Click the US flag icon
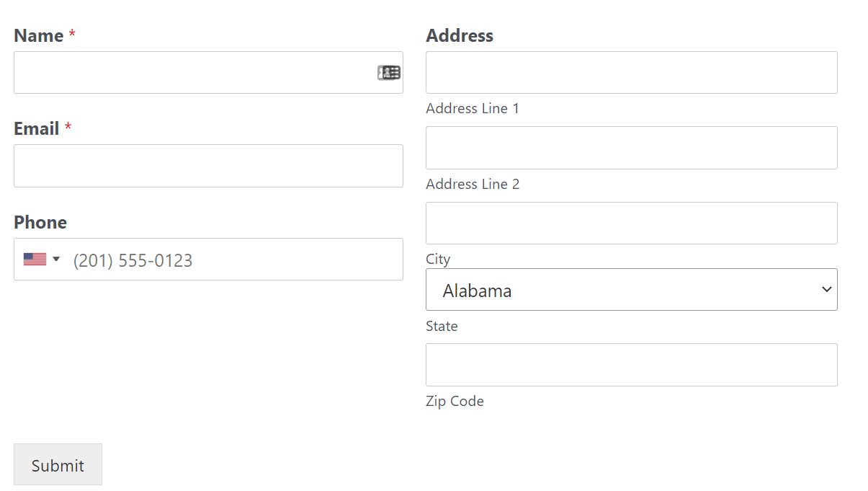868x491 pixels. (x=35, y=259)
